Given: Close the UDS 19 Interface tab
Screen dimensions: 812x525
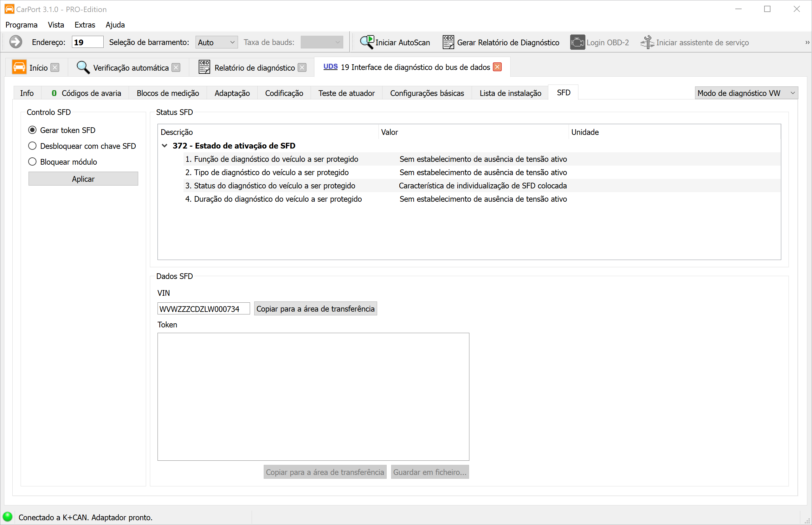Looking at the screenshot, I should click(x=497, y=67).
